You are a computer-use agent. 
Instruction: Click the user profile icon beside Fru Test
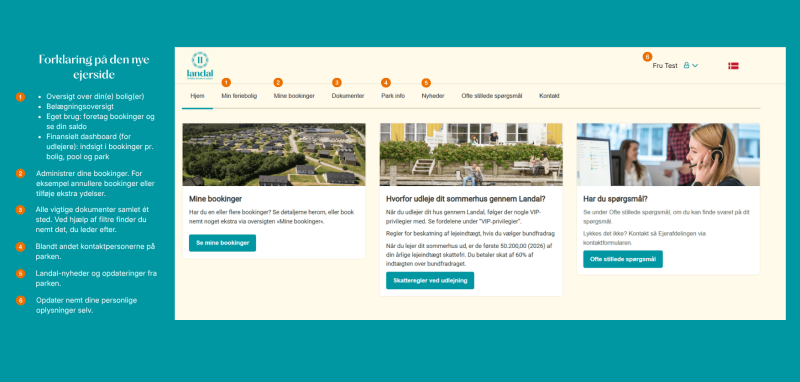click(686, 65)
